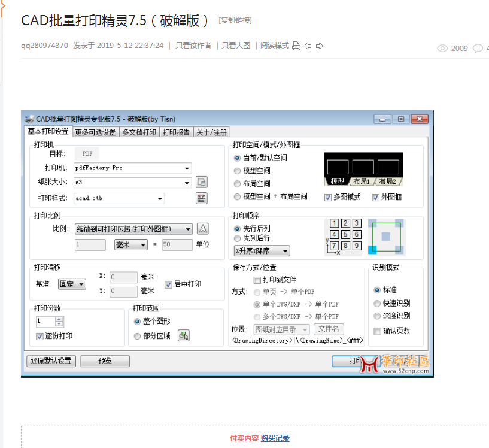Go to previous thread arrow icon
This screenshot has height=448, width=489.
(308, 46)
